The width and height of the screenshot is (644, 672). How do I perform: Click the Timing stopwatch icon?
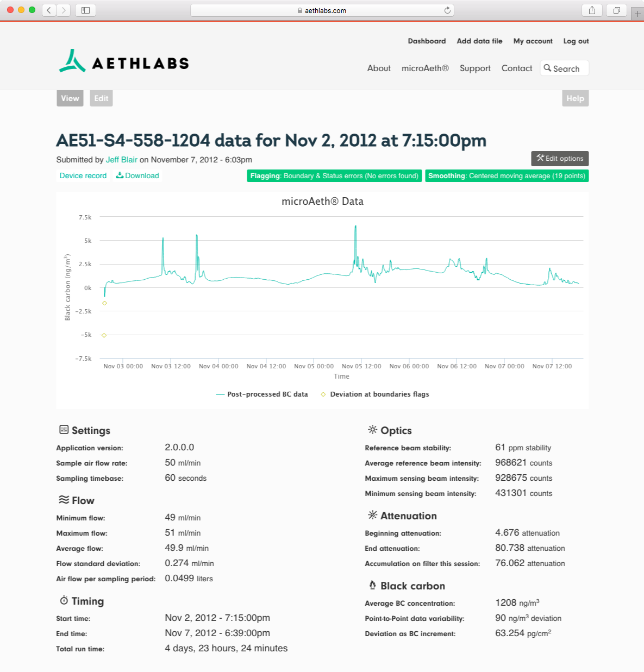tap(63, 600)
